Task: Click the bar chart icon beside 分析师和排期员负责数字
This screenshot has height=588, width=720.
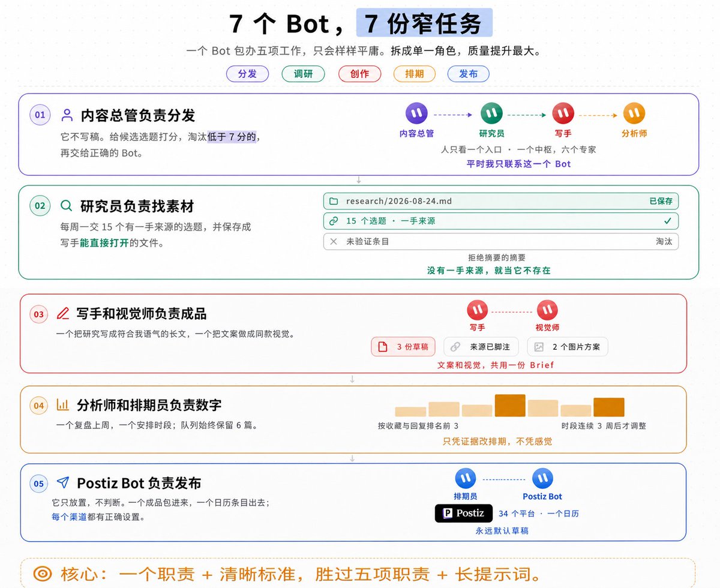Action: tap(62, 405)
